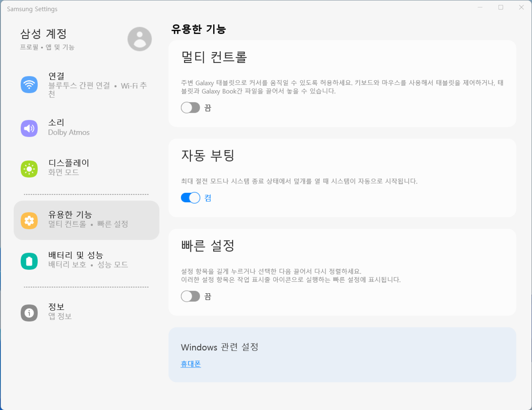The height and width of the screenshot is (410, 532).
Task: Minimize the Samsung Settings window
Action: [480, 7]
